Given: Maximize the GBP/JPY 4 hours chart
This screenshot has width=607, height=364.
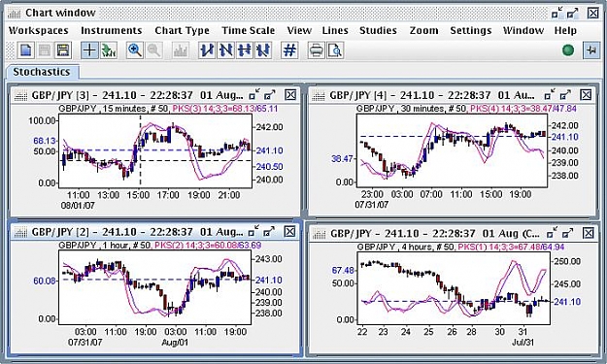Looking at the screenshot, I should pos(567,233).
